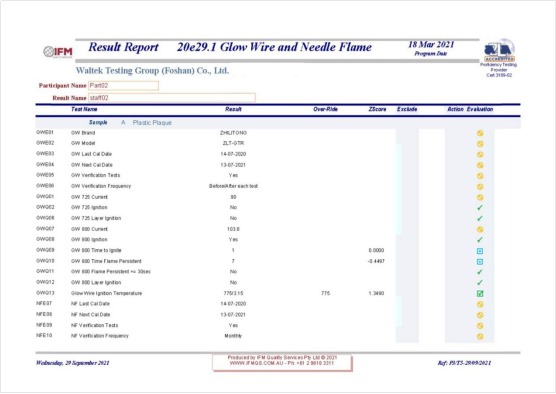Click the Waltek Testing Group company name

pos(152,71)
